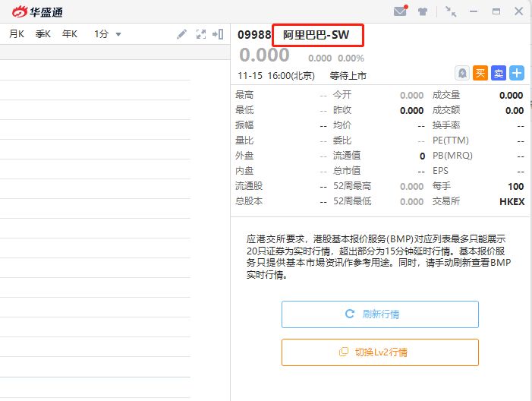Click the PB(MRQ) label
The image size is (532, 401).
452,156
